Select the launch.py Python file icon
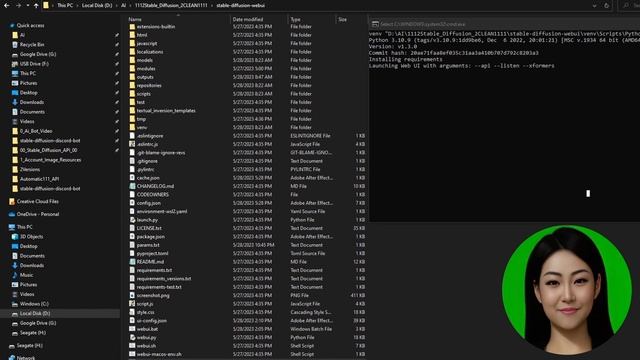 click(132, 220)
